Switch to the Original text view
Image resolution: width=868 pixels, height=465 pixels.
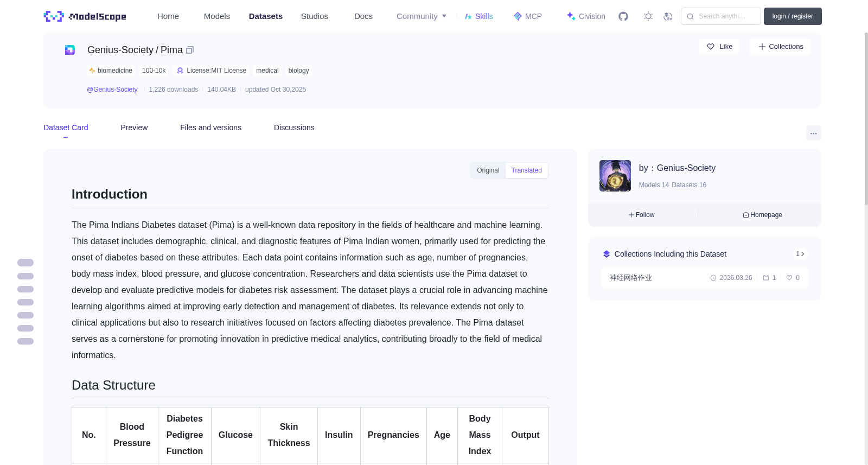point(488,170)
